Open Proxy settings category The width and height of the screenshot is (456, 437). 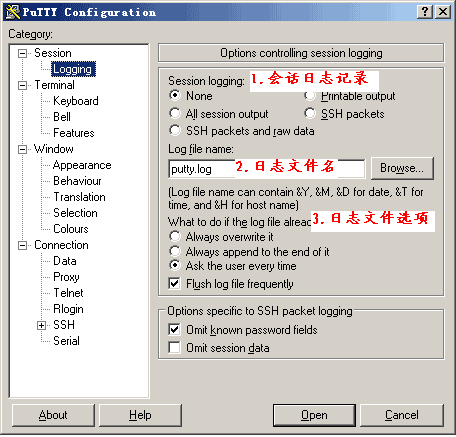tap(66, 277)
